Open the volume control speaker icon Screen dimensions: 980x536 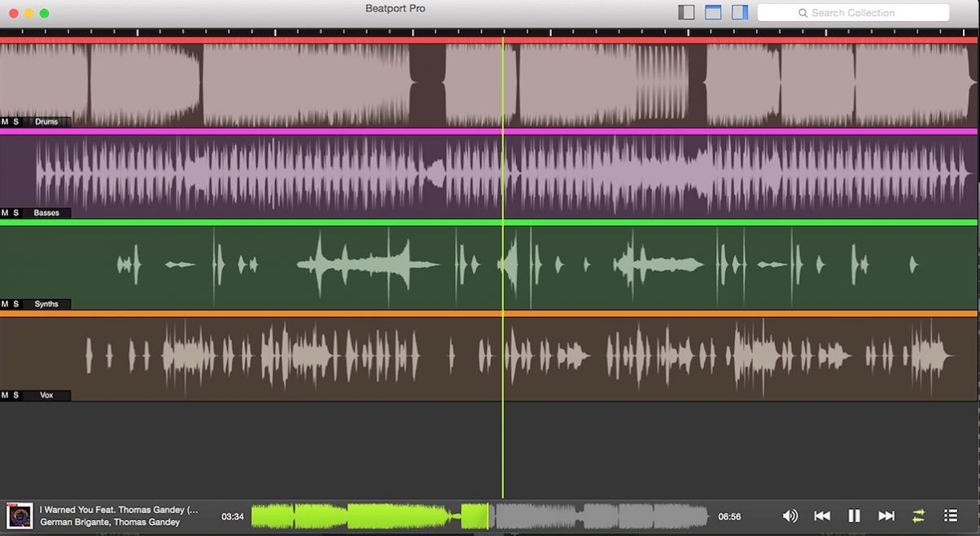790,516
